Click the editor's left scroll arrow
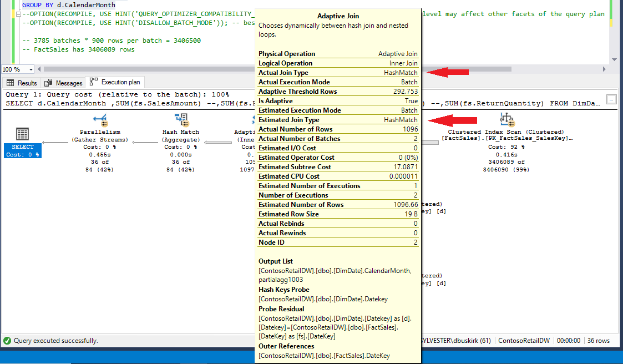The image size is (623, 364). [39, 69]
